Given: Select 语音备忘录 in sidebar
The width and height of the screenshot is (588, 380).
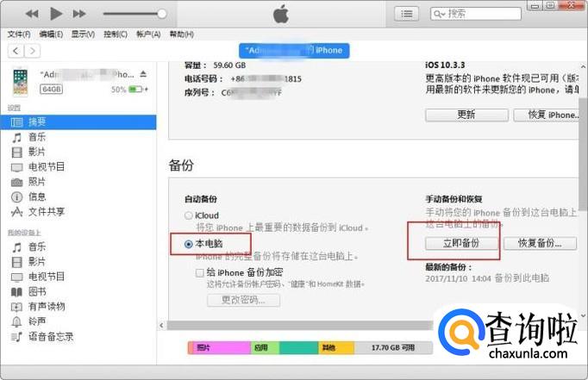Looking at the screenshot, I should click(x=51, y=337).
